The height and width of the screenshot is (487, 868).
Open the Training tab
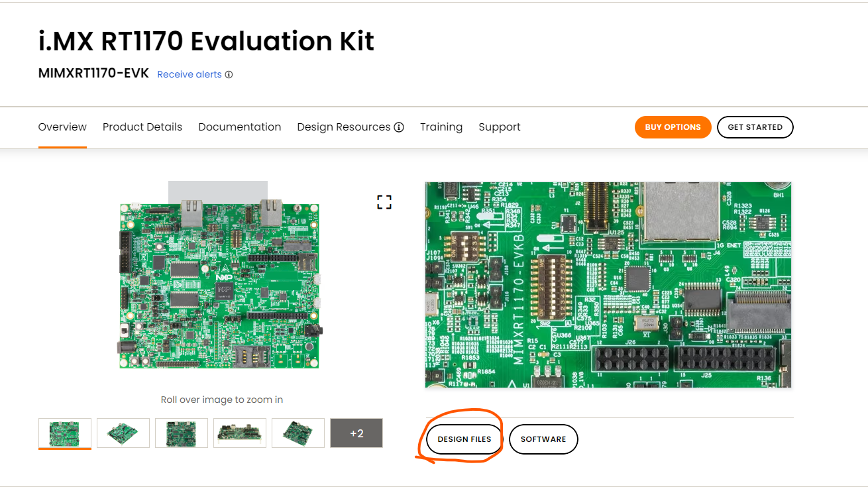[441, 127]
